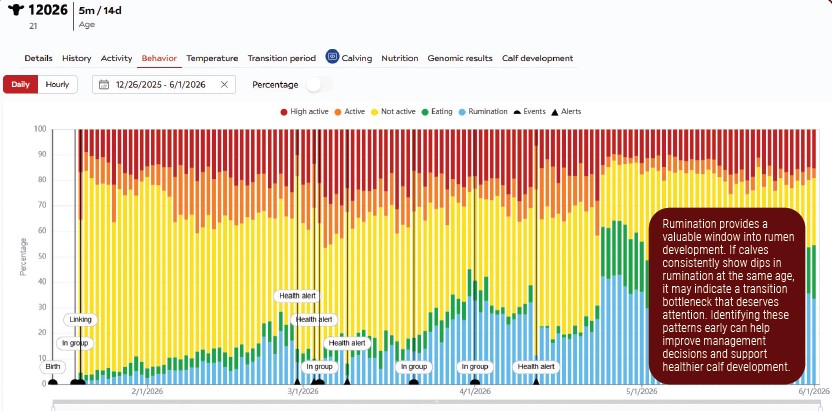Click the Events legend icon
This screenshot has width=832, height=411.
coord(517,112)
